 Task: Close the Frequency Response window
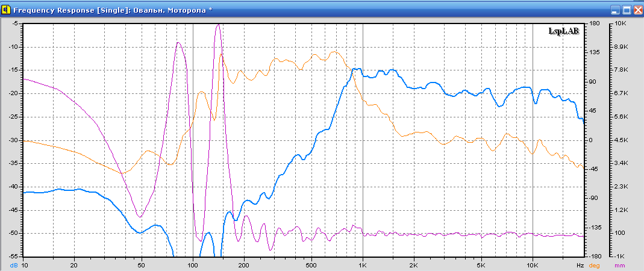tap(638, 10)
